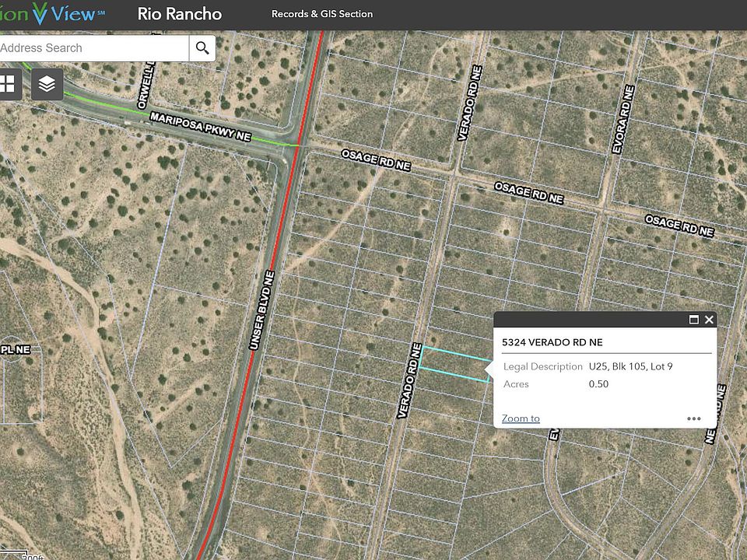Close the parcel info popup

pos(710,320)
